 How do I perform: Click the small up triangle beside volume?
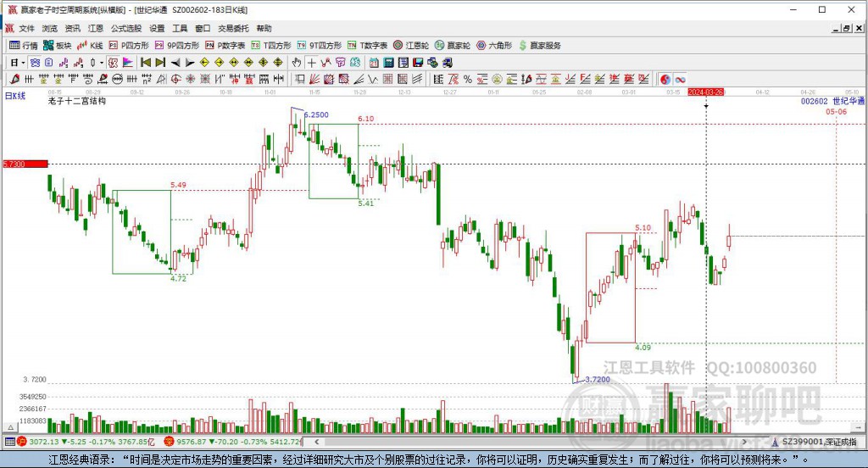pos(10,427)
